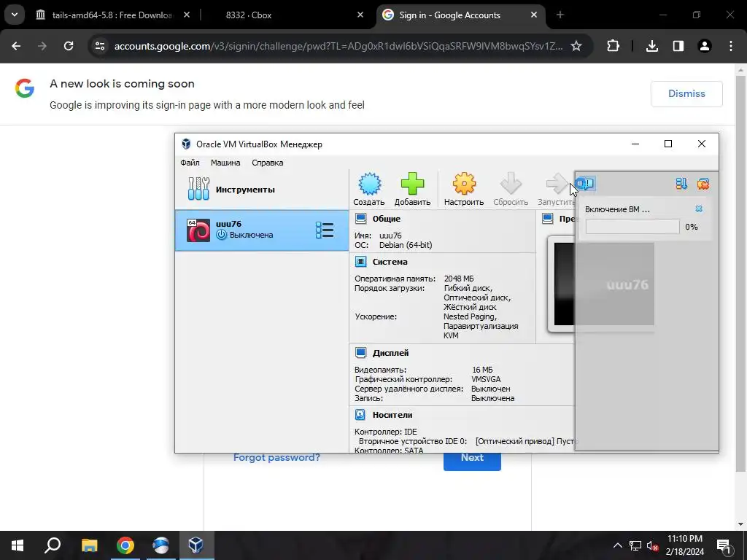Click the VirtualBox cube icon in title bar
This screenshot has height=560, width=747.
tap(186, 144)
